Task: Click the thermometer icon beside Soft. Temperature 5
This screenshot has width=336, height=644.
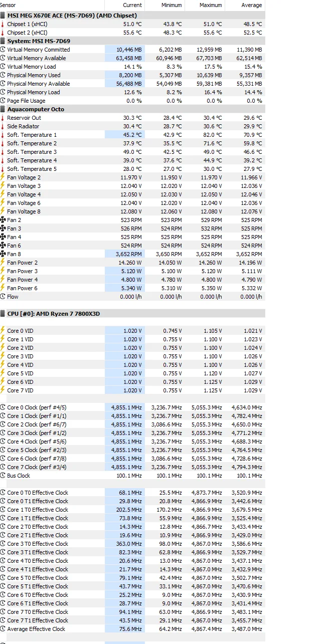Action: tap(3, 169)
